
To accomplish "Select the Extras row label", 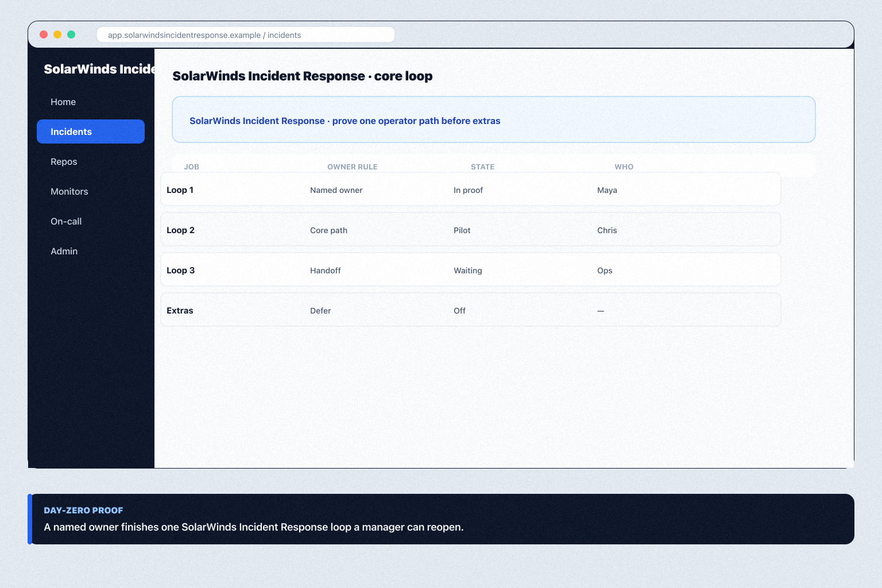I will tap(180, 311).
